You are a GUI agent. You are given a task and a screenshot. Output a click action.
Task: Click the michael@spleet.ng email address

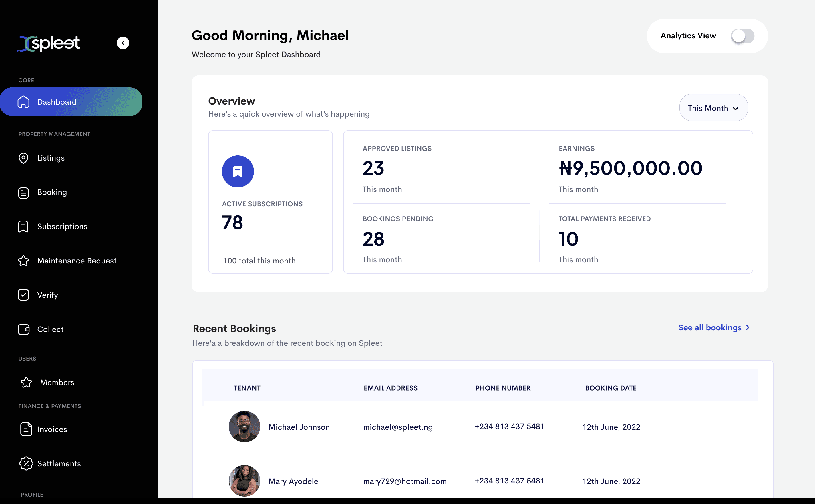pos(398,427)
